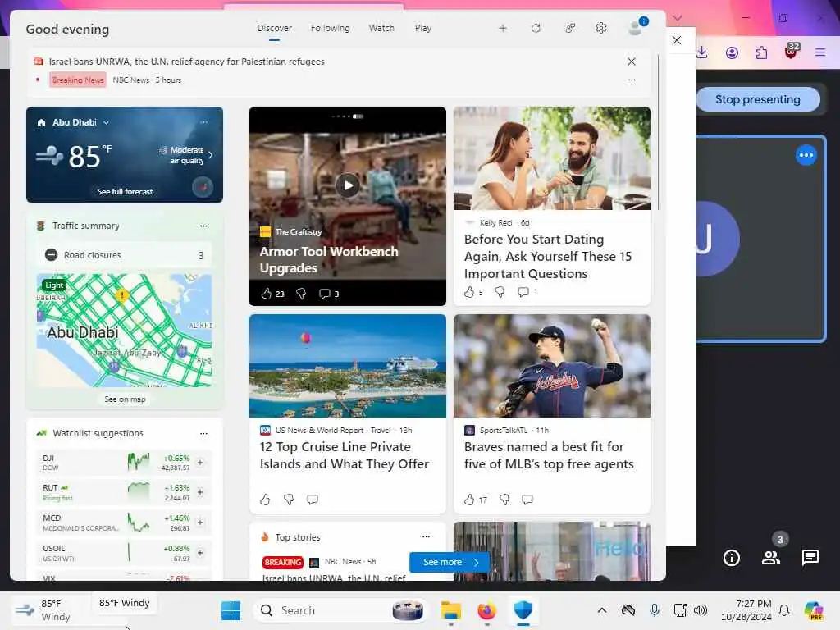
Task: Like the cruise line islands article
Action: 265,500
